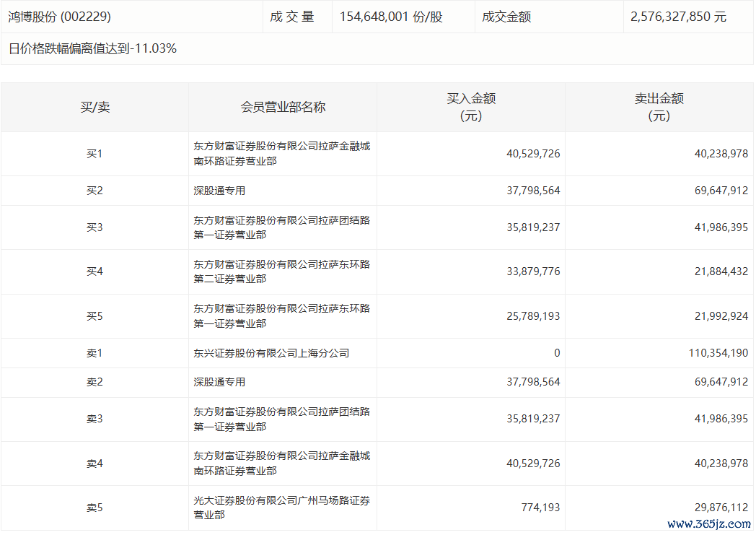
Task: Click the buy amount 25,789,193
Action: (x=533, y=316)
